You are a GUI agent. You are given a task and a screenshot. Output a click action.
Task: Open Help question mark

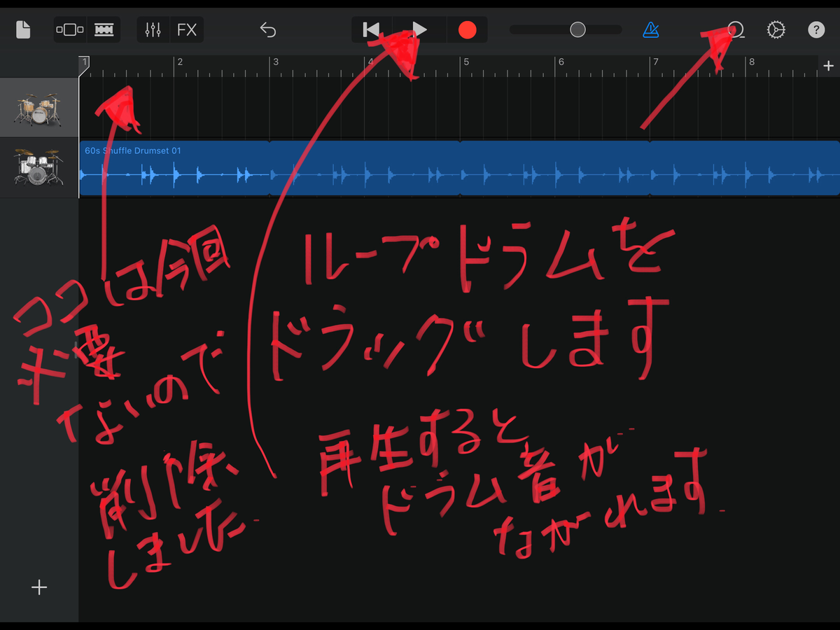(816, 30)
